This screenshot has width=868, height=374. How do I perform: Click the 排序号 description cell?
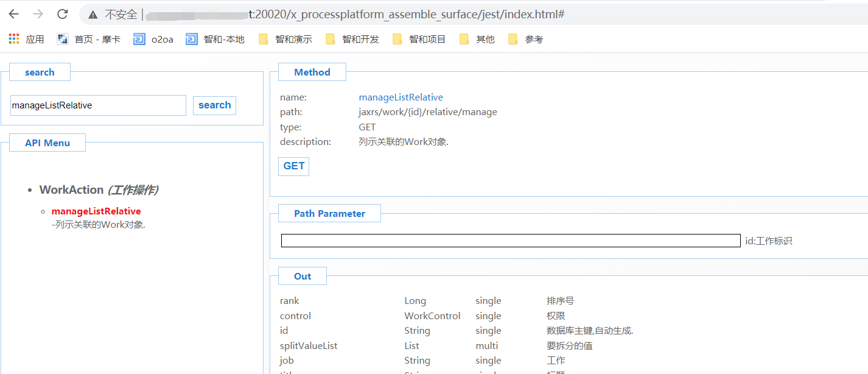tap(561, 301)
